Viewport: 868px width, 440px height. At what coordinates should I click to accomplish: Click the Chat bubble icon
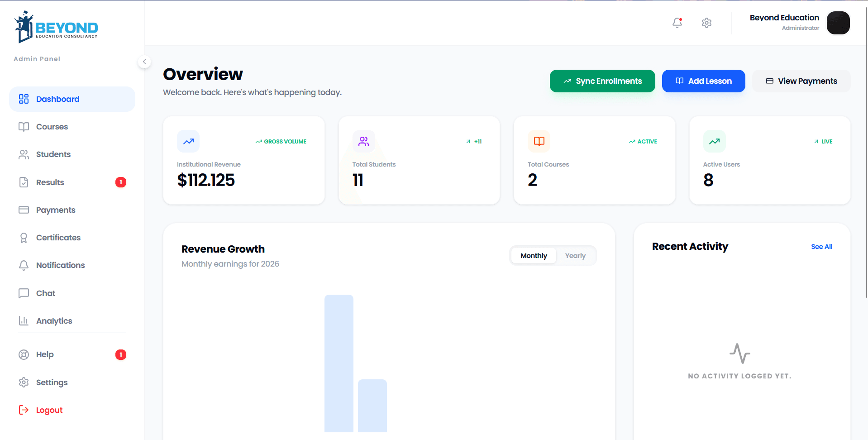24,293
